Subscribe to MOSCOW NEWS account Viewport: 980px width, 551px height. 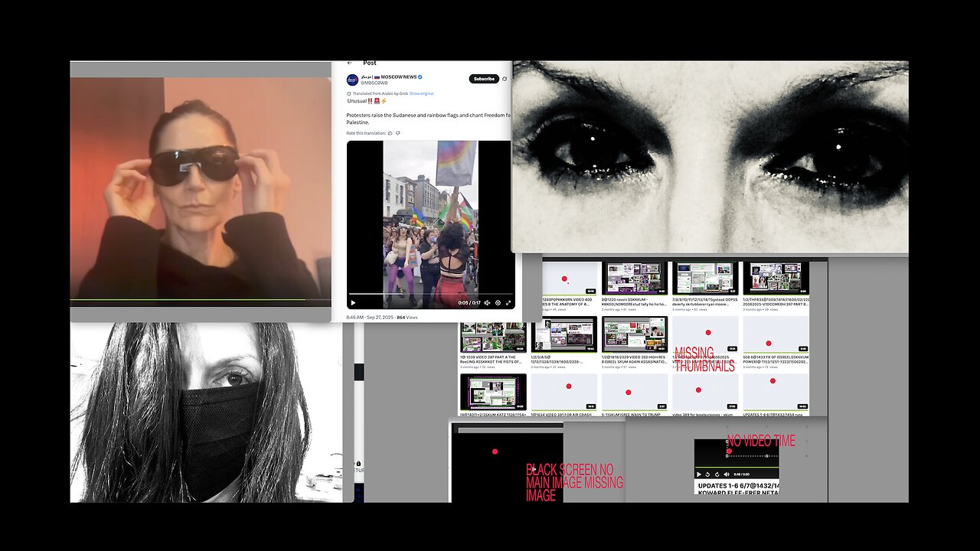[484, 79]
